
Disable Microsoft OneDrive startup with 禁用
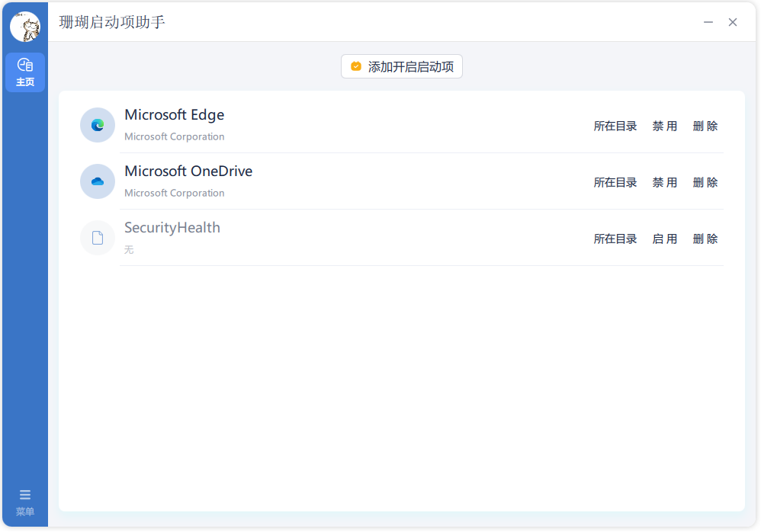(x=664, y=182)
